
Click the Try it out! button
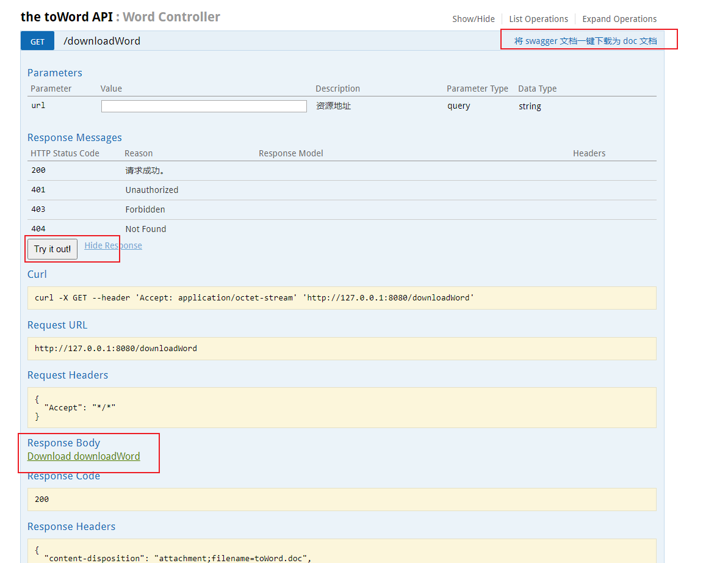point(52,249)
